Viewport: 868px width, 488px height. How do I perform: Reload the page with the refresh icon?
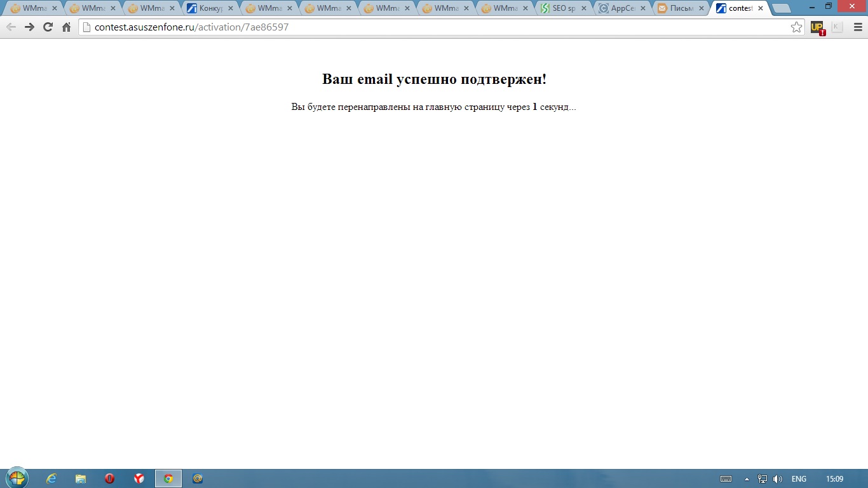(48, 27)
